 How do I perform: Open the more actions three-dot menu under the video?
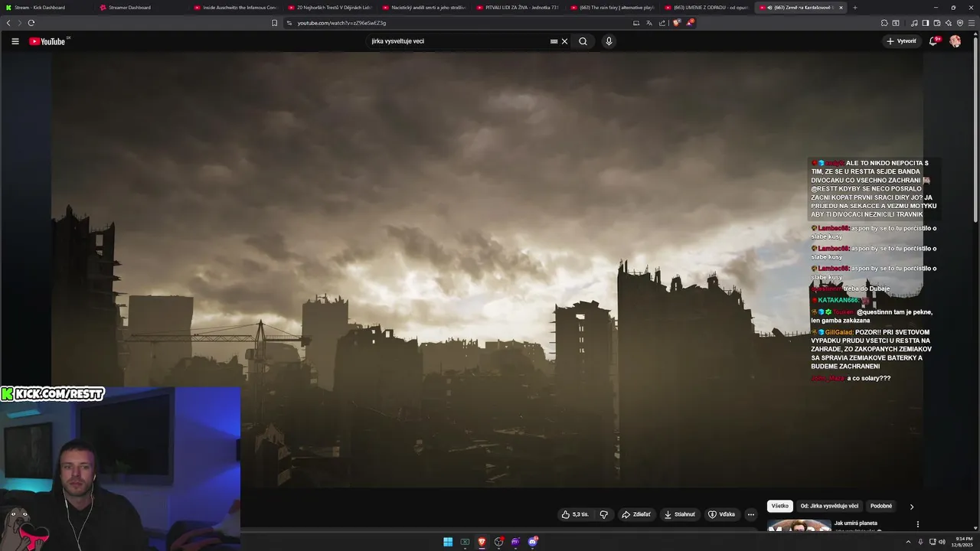(x=751, y=514)
